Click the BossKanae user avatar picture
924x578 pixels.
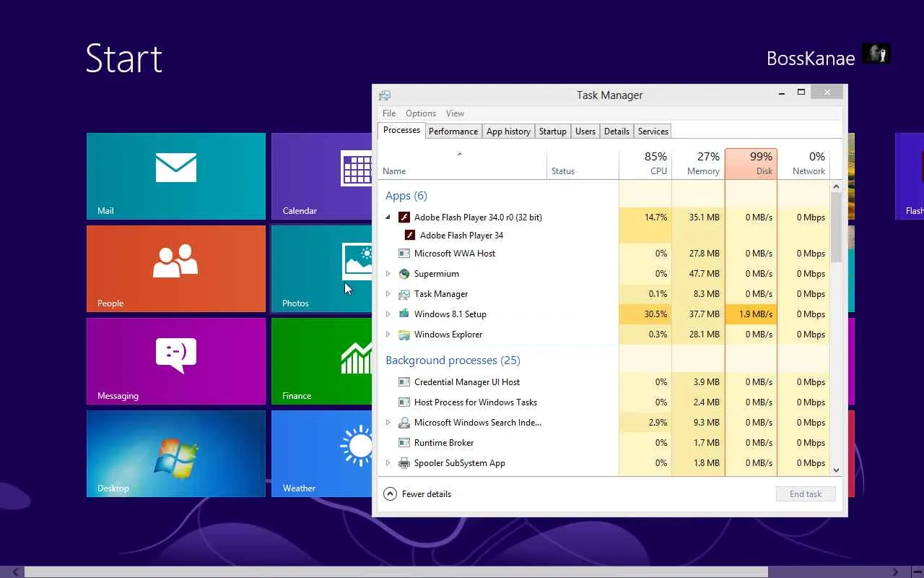pyautogui.click(x=876, y=54)
